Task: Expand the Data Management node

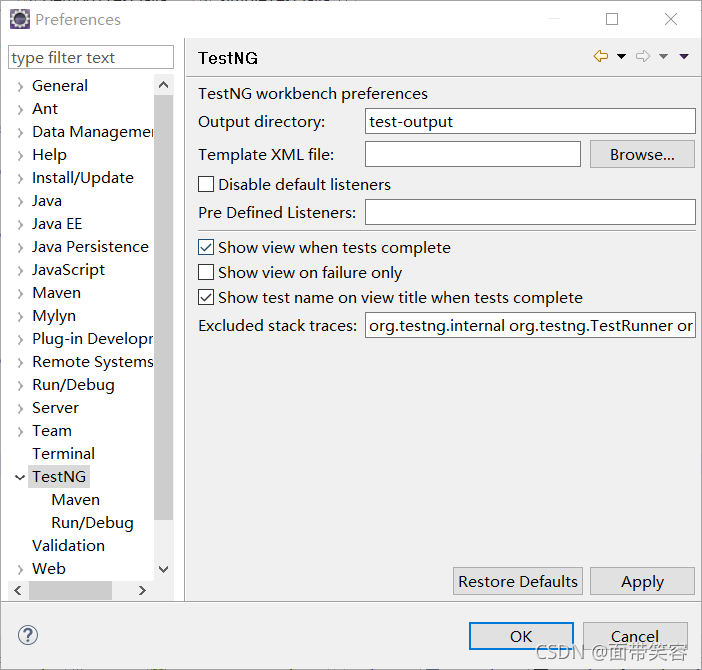Action: click(x=20, y=132)
